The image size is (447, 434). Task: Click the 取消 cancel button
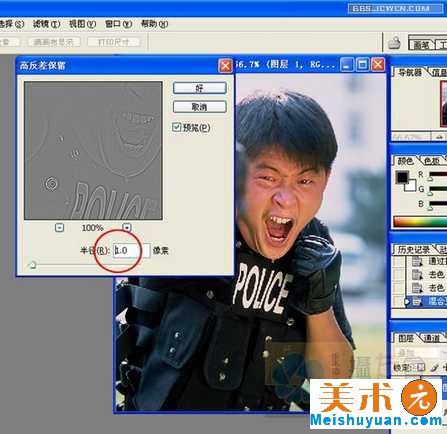pyautogui.click(x=200, y=107)
